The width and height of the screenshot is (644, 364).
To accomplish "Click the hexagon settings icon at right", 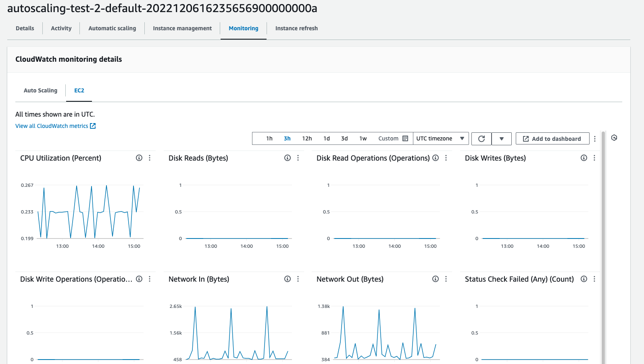I will (614, 138).
